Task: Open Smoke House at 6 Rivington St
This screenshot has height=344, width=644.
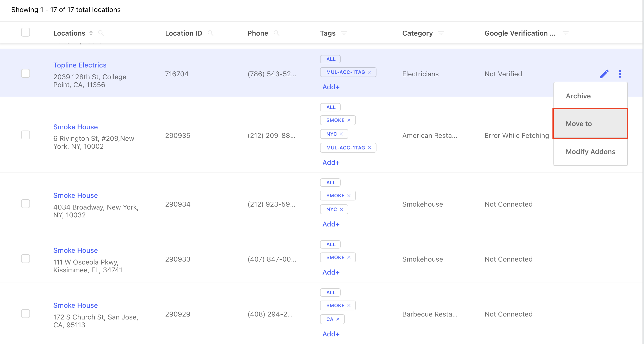Action: [x=76, y=127]
